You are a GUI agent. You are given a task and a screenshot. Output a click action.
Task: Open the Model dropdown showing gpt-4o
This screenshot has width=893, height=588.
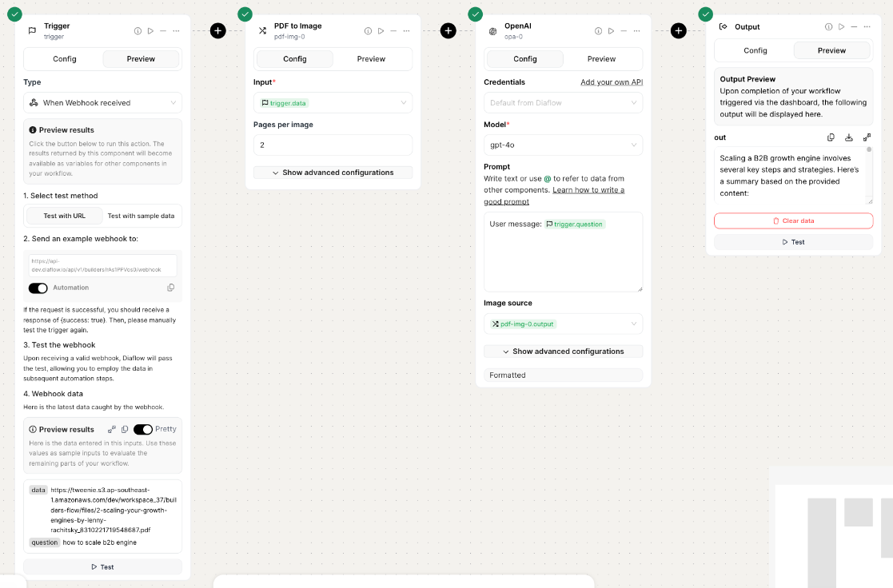tap(563, 145)
